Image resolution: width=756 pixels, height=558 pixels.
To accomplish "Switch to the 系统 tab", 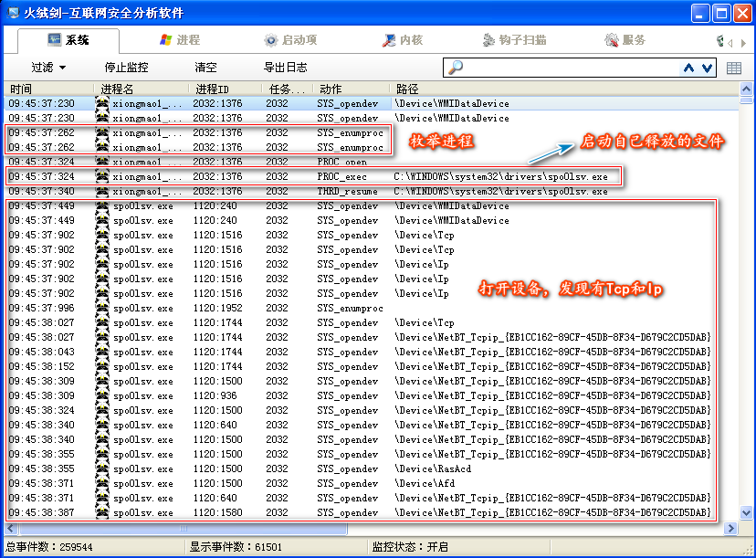I will pos(68,40).
